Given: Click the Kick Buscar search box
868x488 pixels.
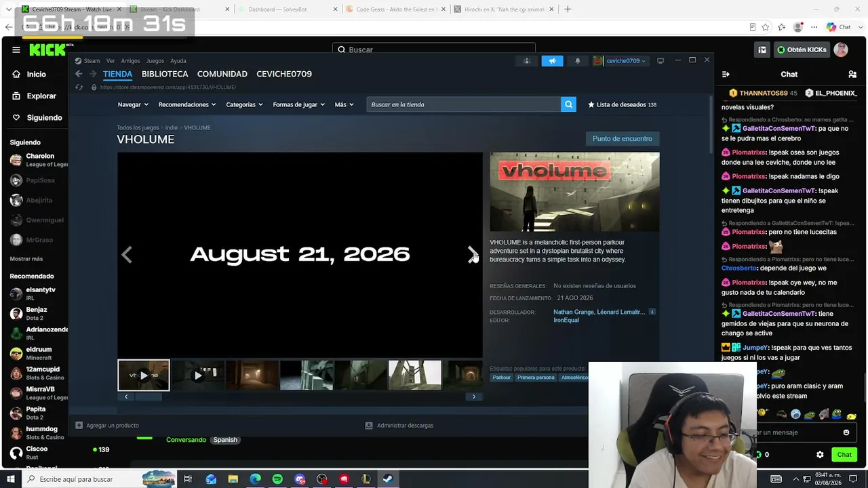Looking at the screenshot, I should tap(434, 49).
